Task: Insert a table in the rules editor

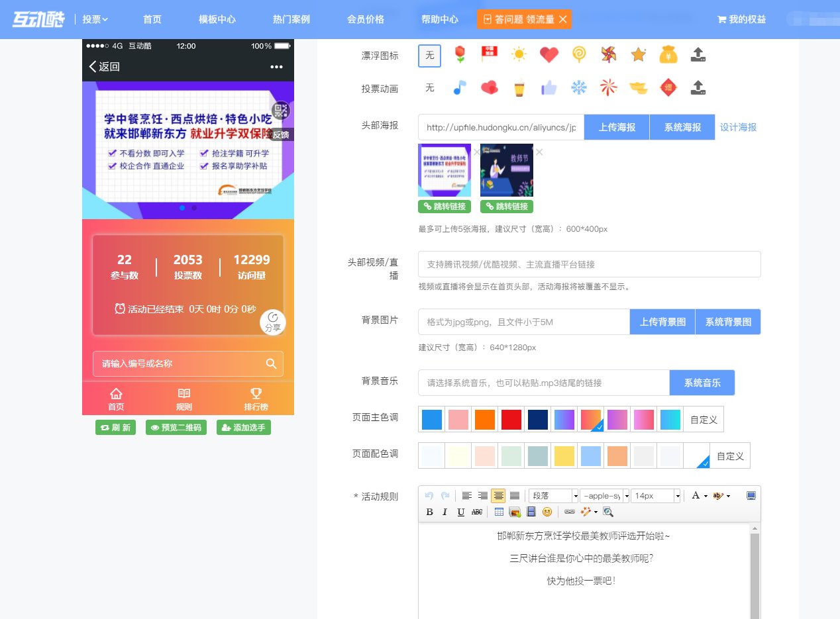Action: point(498,511)
